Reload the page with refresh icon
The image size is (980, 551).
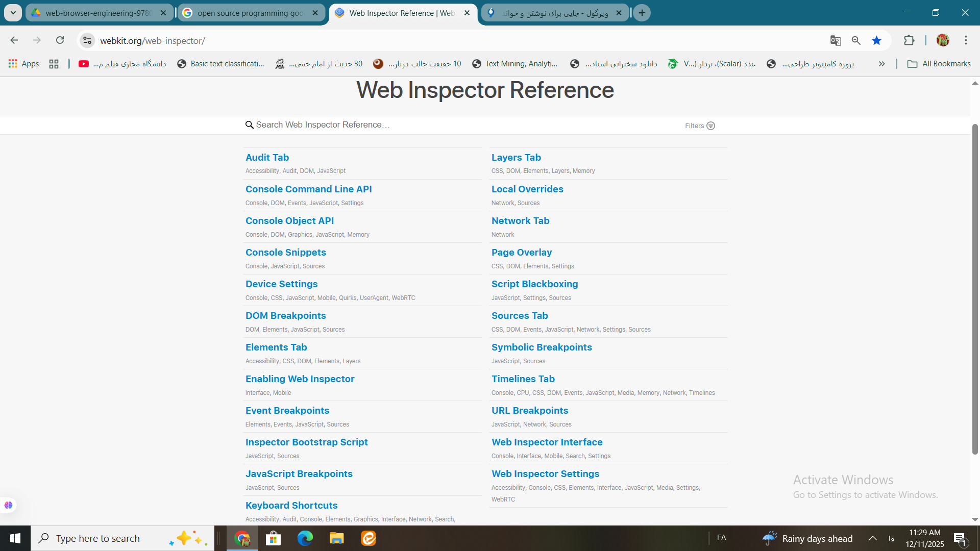point(60,40)
